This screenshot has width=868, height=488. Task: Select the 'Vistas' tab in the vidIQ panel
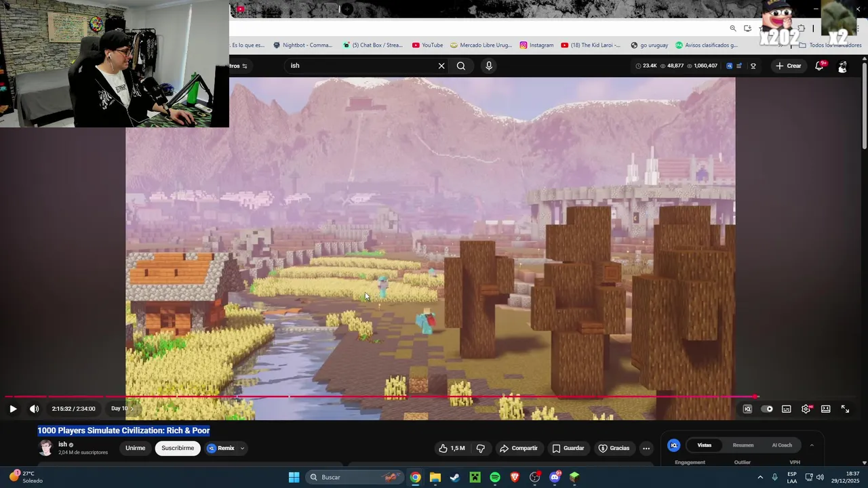pyautogui.click(x=705, y=445)
